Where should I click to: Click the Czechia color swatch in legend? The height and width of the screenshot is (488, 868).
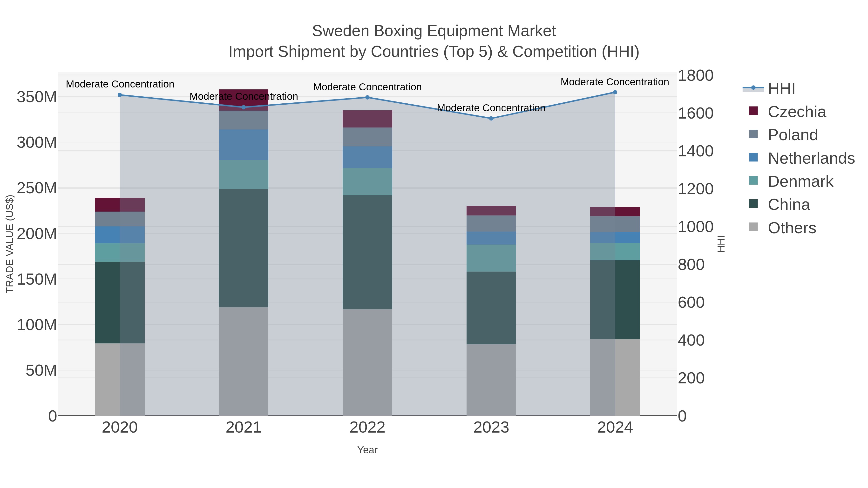point(753,111)
